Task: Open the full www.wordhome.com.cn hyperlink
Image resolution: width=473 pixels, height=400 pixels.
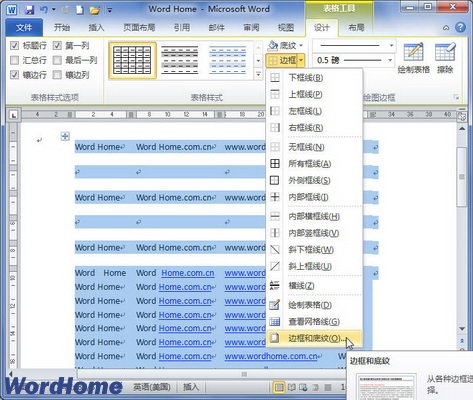Action: [x=271, y=356]
